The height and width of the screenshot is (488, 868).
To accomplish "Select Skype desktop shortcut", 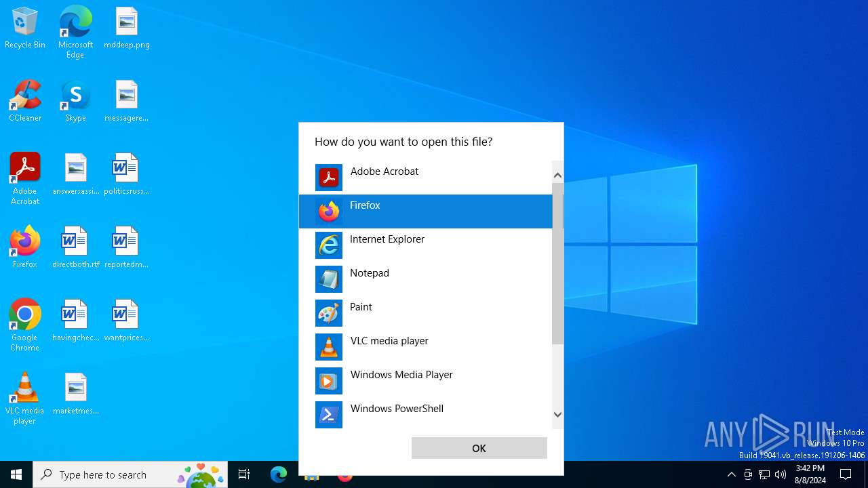I will click(x=75, y=102).
